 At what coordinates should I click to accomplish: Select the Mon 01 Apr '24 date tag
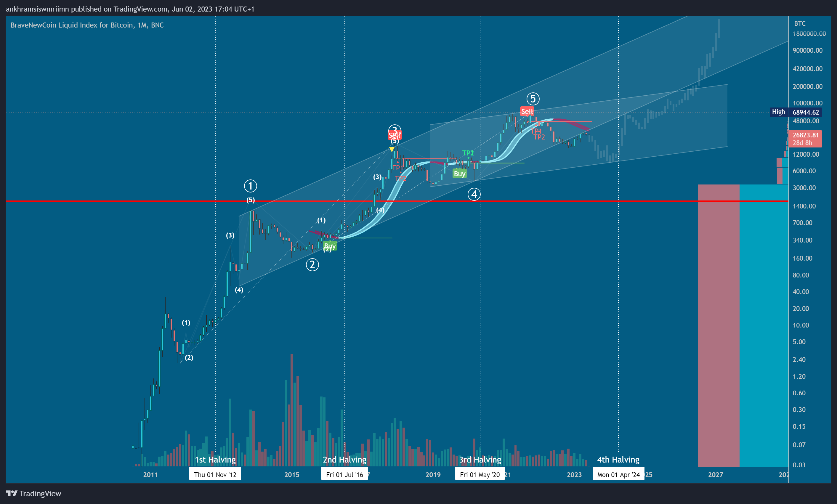(618, 474)
